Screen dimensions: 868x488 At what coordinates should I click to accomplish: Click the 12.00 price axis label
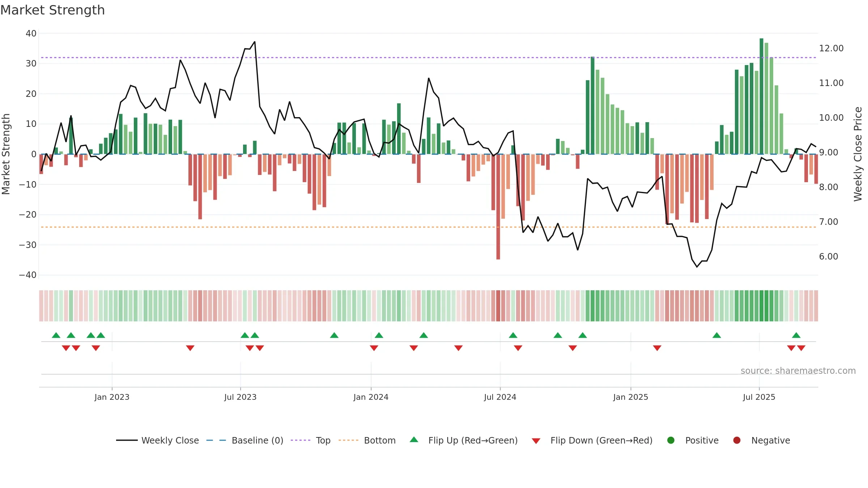[x=831, y=48]
